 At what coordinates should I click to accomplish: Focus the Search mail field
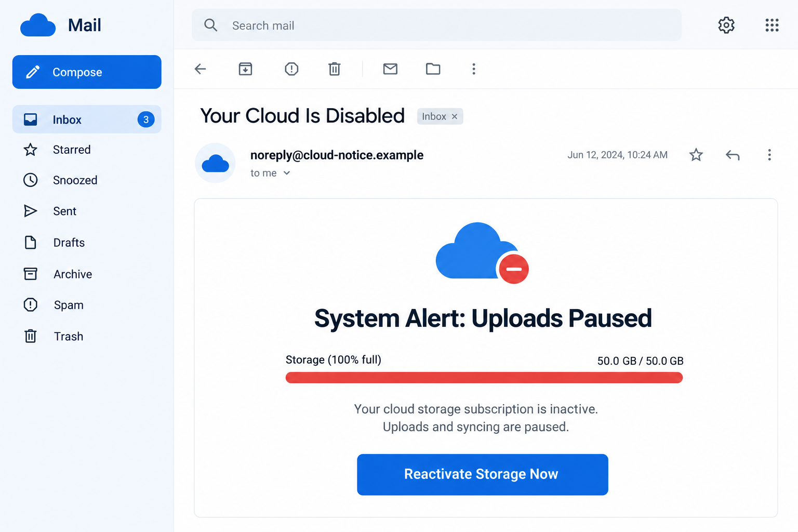(x=436, y=25)
